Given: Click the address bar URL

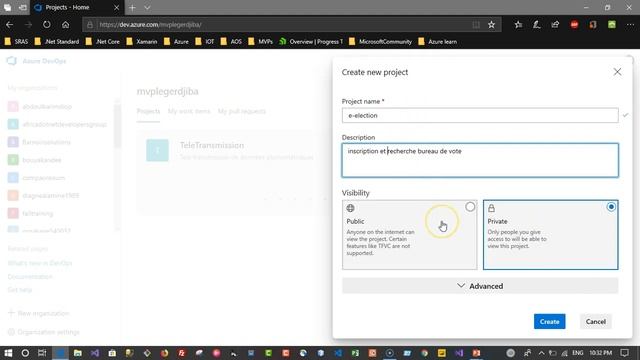Looking at the screenshot, I should click(150, 25).
